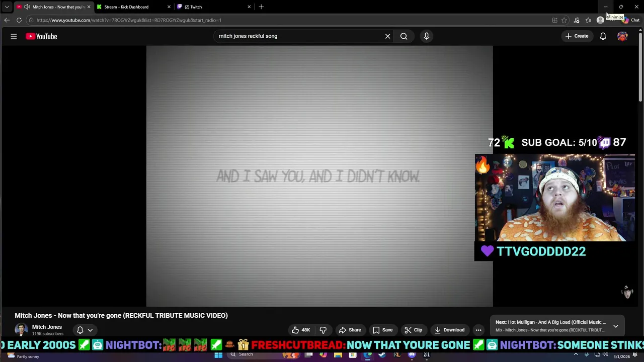View site information lock icon
The image size is (644, 362).
(x=31, y=20)
